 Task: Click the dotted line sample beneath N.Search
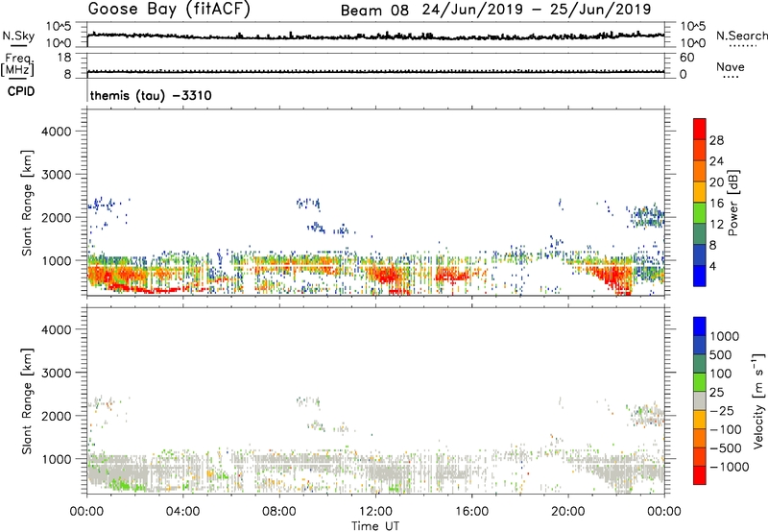(x=742, y=46)
